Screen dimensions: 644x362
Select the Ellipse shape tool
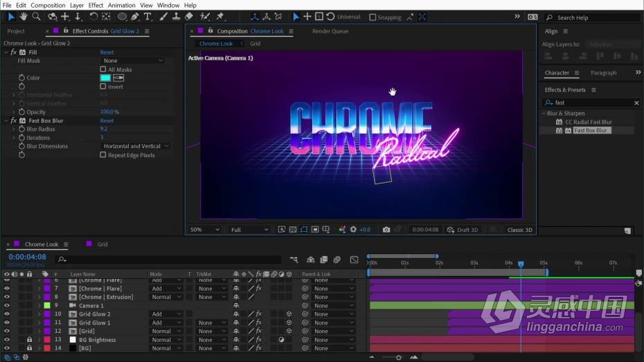pos(123,17)
